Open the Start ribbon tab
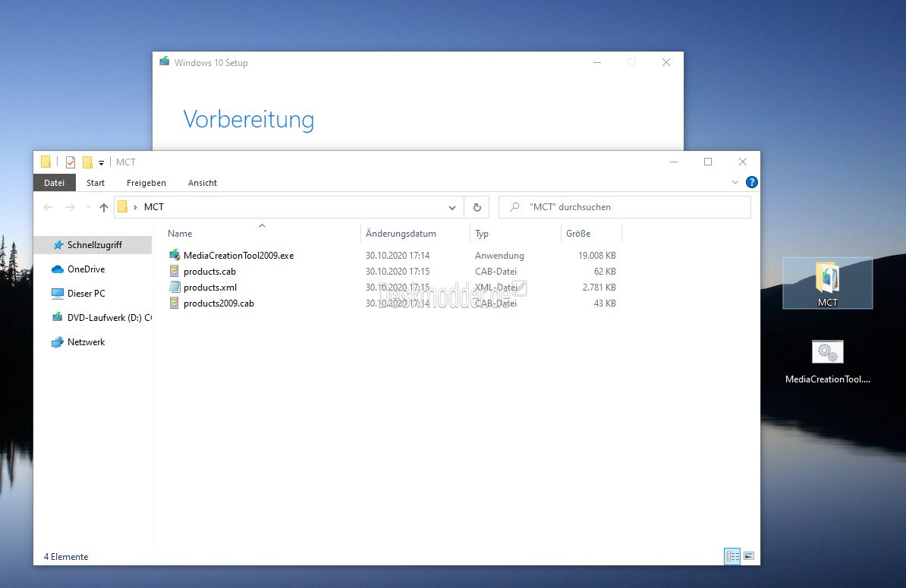Screen dimensions: 906x588 (x=96, y=183)
